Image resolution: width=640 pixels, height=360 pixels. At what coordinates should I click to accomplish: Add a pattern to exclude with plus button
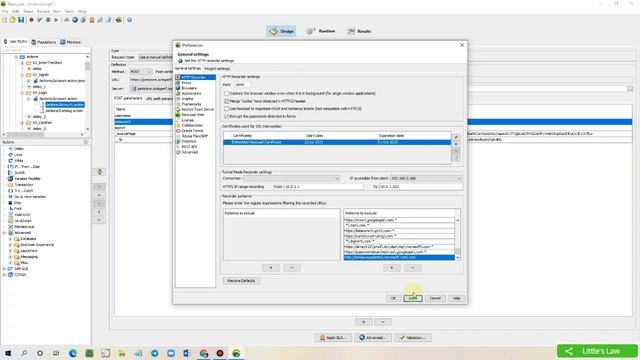click(391, 268)
